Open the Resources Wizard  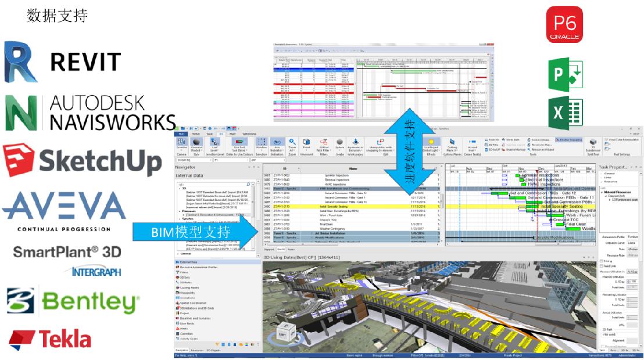(x=543, y=149)
